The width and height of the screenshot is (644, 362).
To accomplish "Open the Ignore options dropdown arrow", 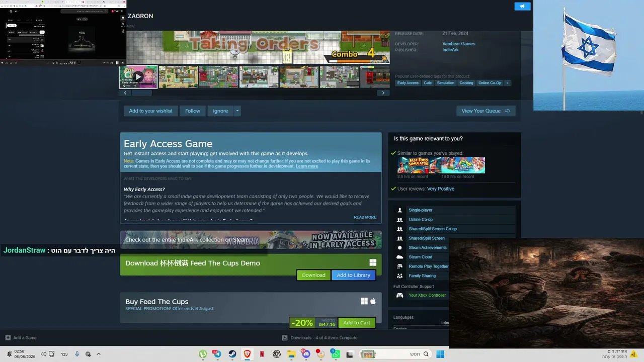I will 237,111.
